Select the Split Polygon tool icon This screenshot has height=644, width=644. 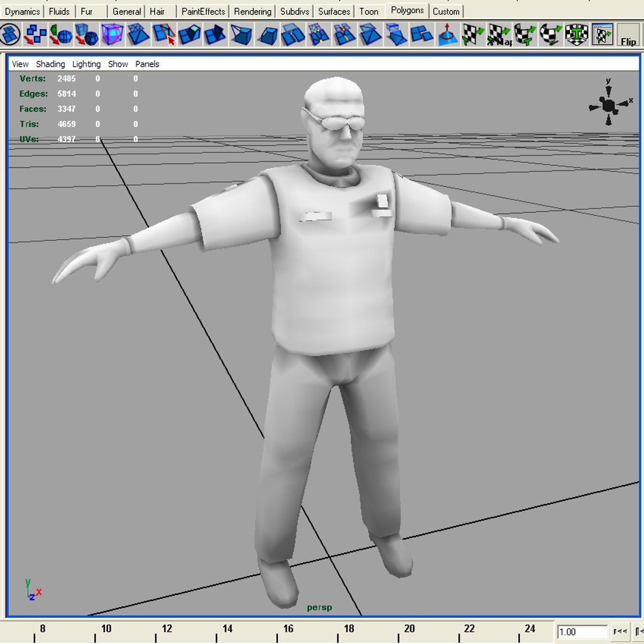(x=164, y=34)
